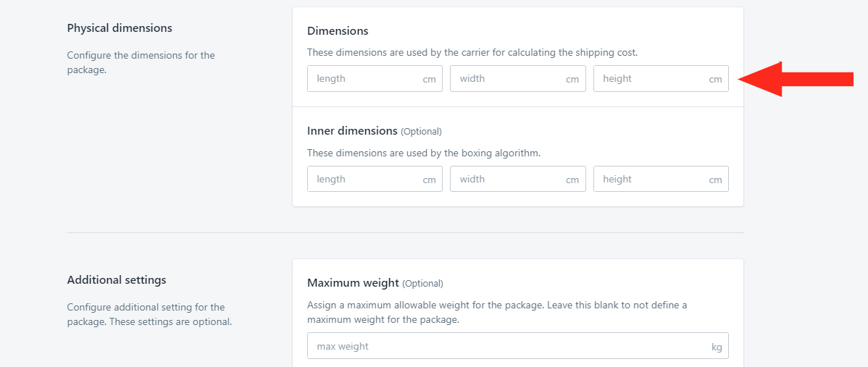The height and width of the screenshot is (367, 868).
Task: Click the red arrow pointing at height
Action: 796,79
